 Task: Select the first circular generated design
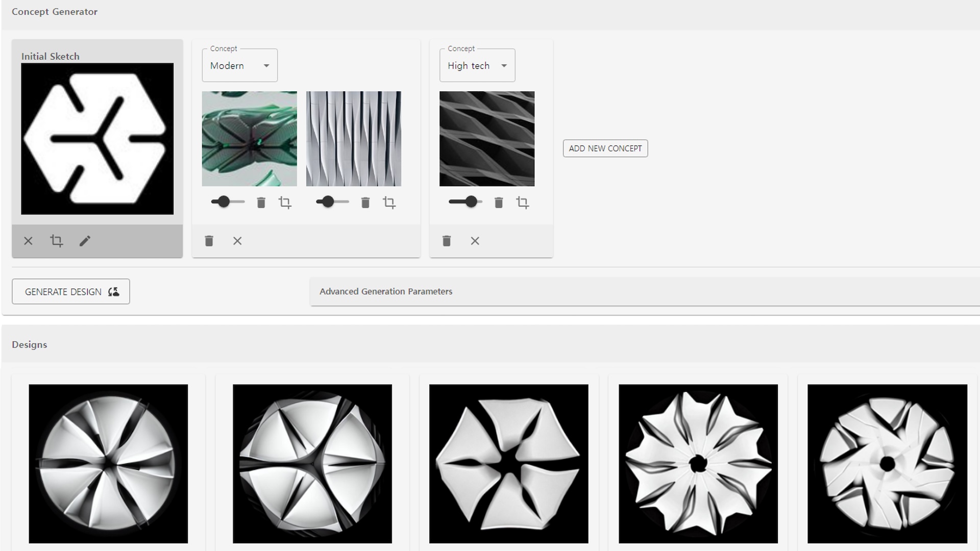[x=108, y=463]
